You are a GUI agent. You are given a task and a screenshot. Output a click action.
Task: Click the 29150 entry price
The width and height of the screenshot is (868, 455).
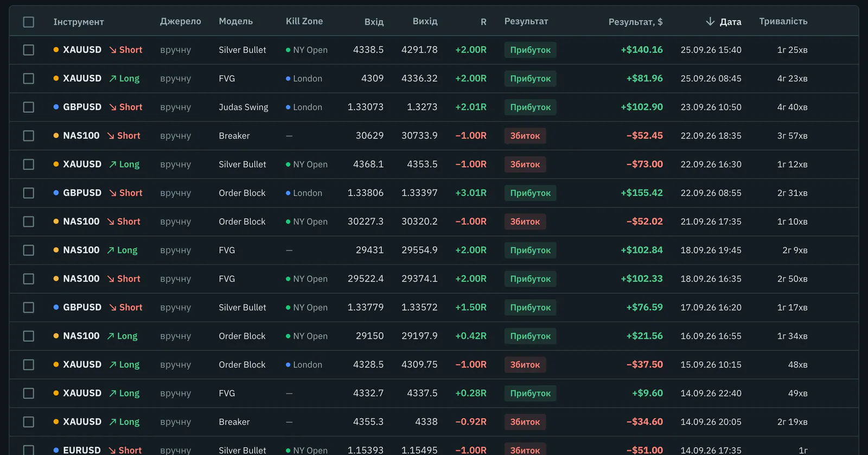pyautogui.click(x=369, y=336)
